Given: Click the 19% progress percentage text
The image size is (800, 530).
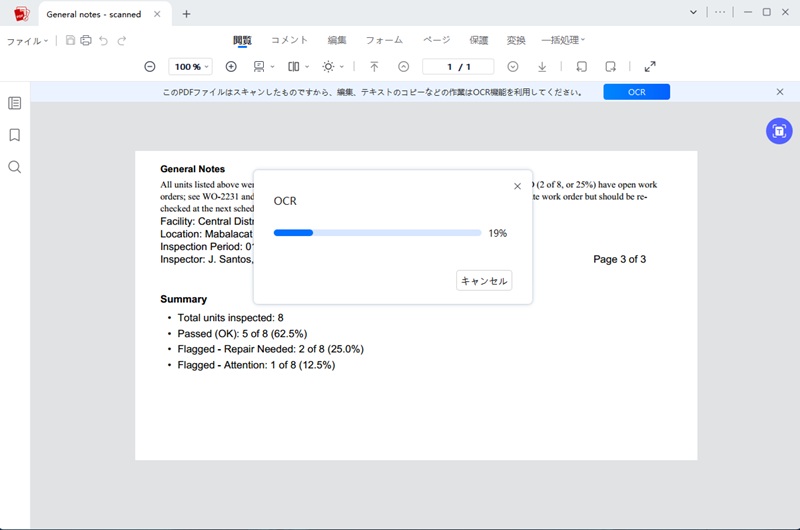Looking at the screenshot, I should click(x=497, y=233).
